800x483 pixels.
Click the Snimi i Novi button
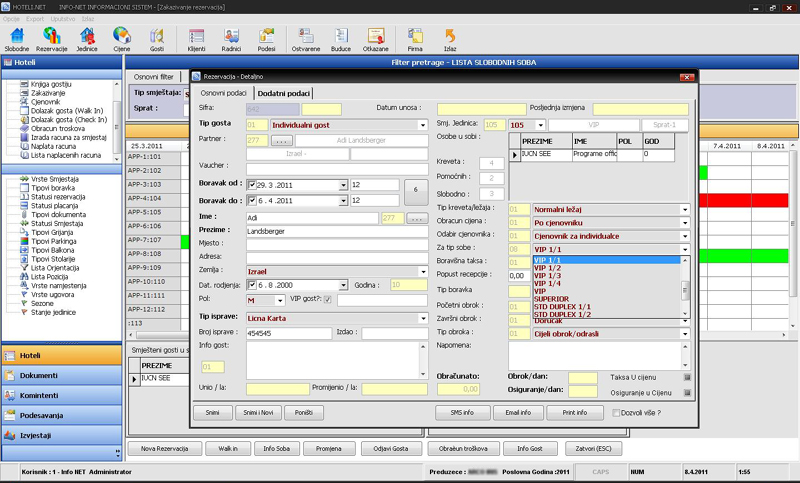click(x=258, y=413)
